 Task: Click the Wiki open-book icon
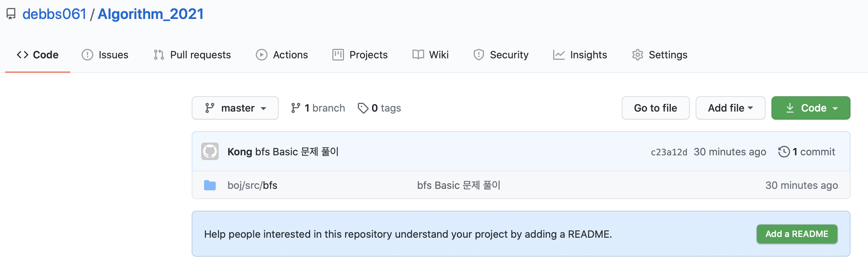(x=418, y=55)
